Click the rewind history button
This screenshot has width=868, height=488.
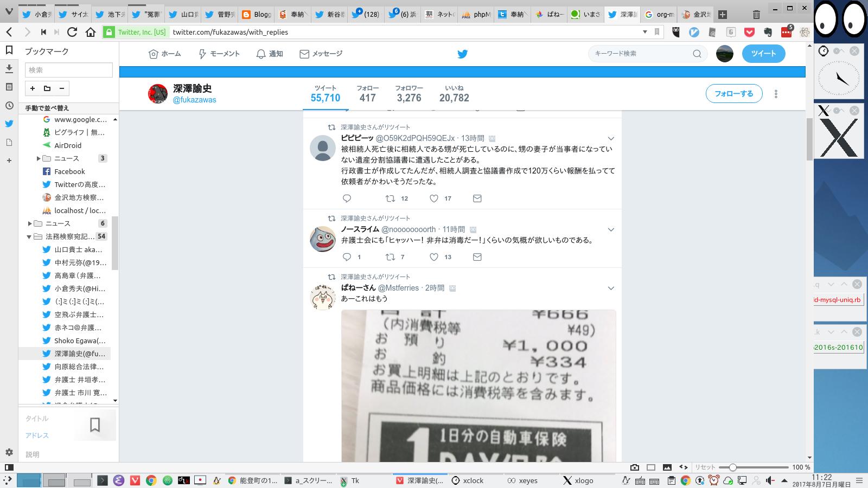point(43,32)
